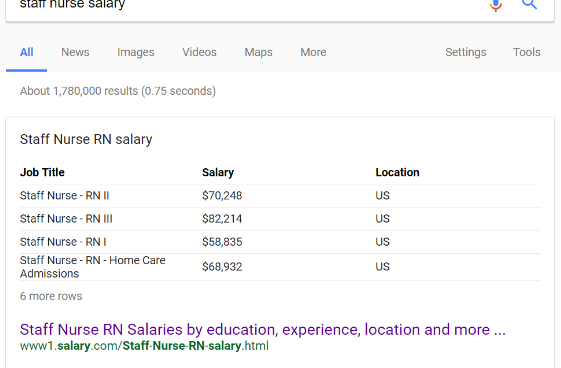This screenshot has width=561, height=368.
Task: Go to the Videos tab
Action: pos(199,52)
